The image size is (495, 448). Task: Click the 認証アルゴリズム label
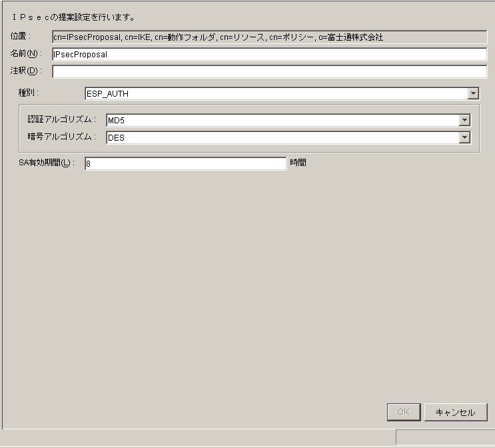click(61, 119)
